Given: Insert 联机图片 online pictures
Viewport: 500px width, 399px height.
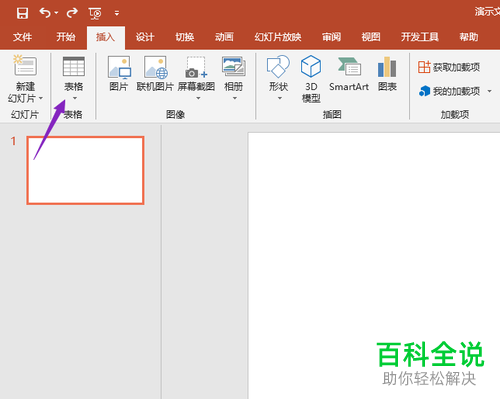Looking at the screenshot, I should point(155,73).
